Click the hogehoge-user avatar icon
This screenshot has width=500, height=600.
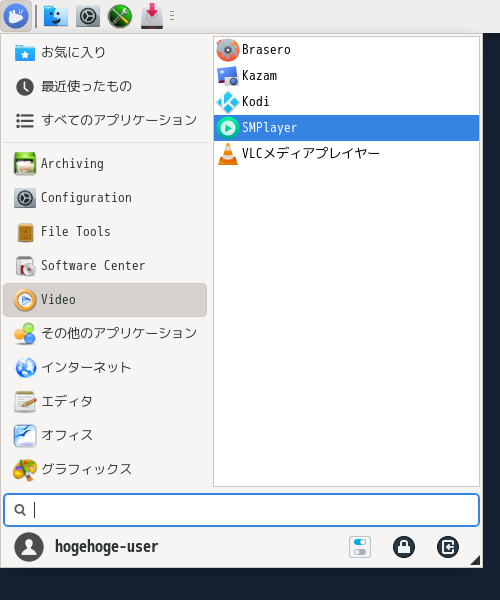coord(29,547)
